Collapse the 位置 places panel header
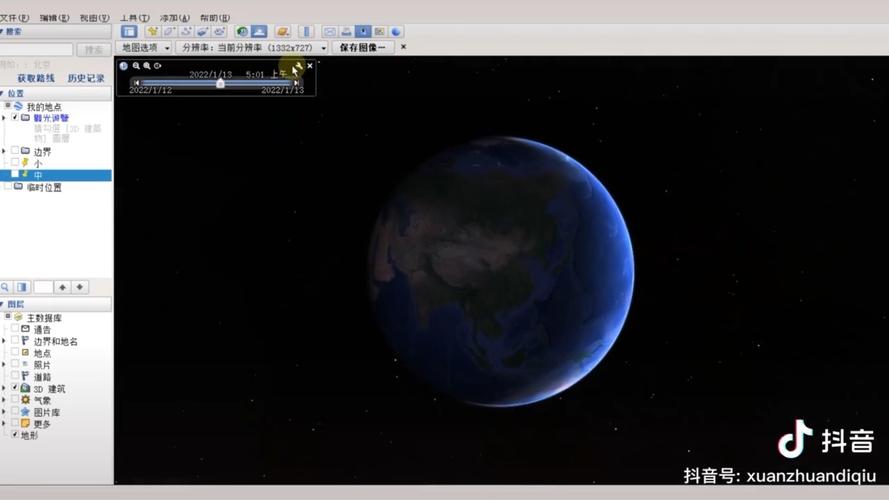Screen dimensions: 889x500 point(56,94)
